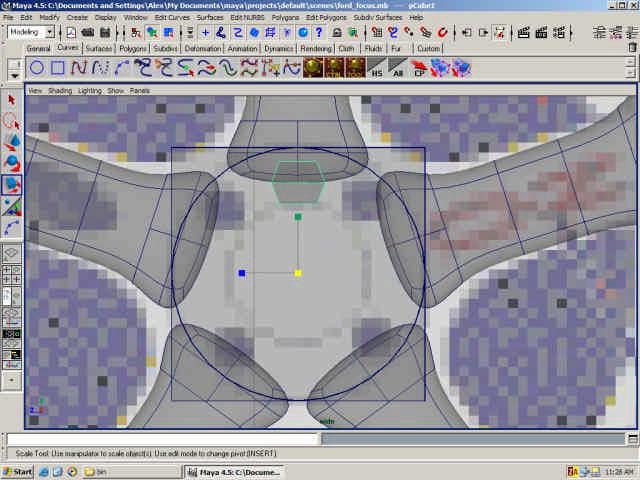640x480 pixels.
Task: Click the command line input field
Action: point(162,439)
